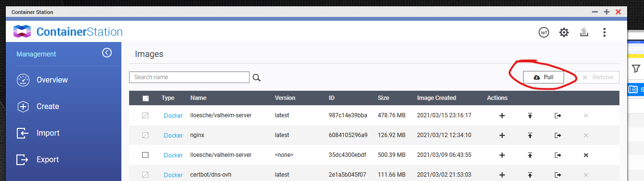The width and height of the screenshot is (644, 181).
Task: Push the valheim-server latest image
Action: point(530,116)
